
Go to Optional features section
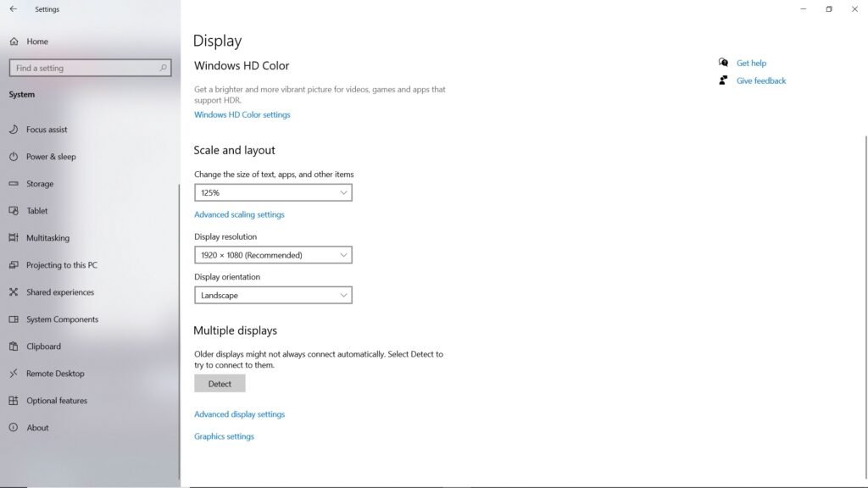click(56, 401)
